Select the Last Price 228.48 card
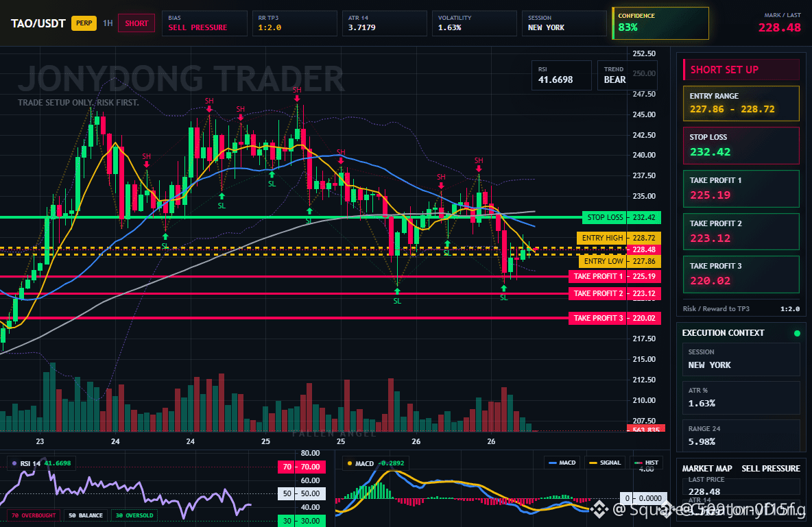This screenshot has height=527, width=812. [741, 486]
